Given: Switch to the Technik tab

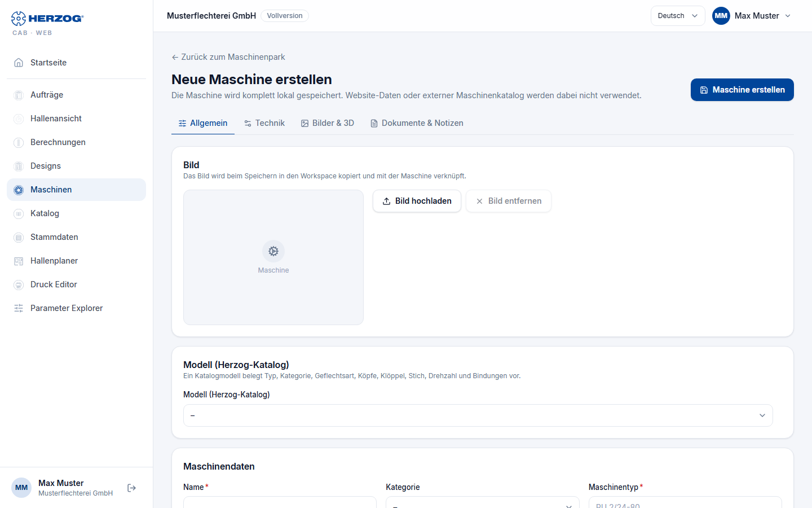Looking at the screenshot, I should coord(264,123).
